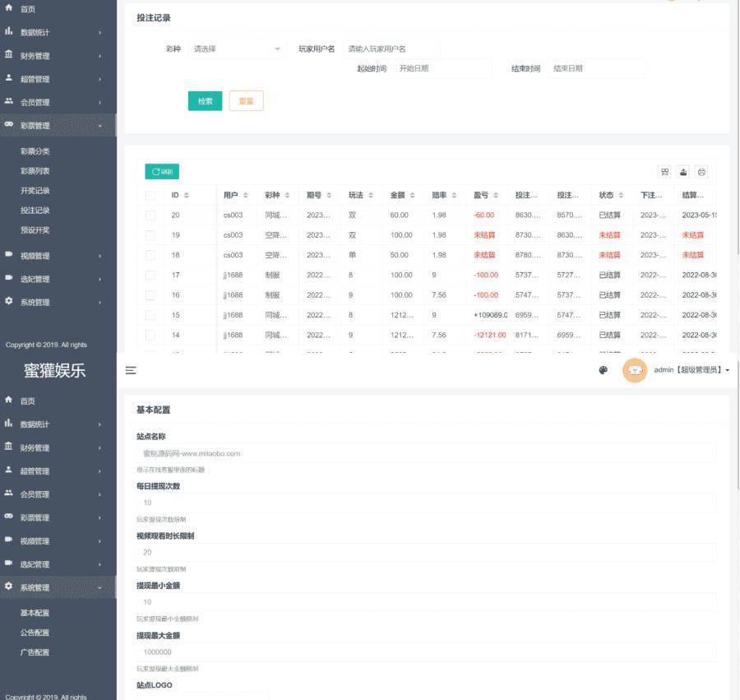Click the print icon above the bet table
This screenshot has height=700, width=740.
[702, 172]
